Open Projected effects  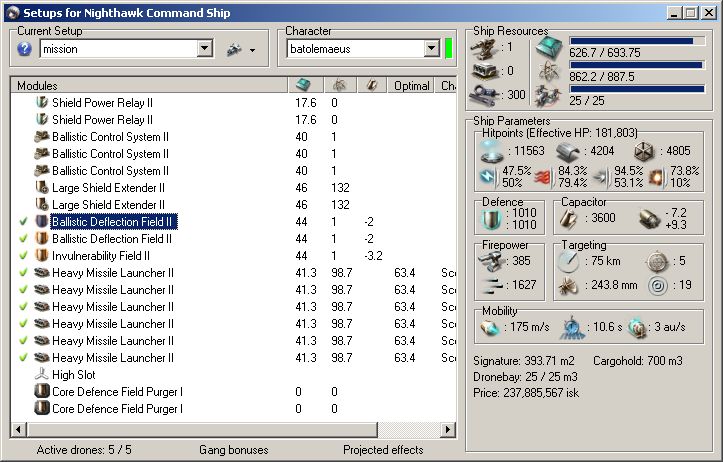[383, 450]
